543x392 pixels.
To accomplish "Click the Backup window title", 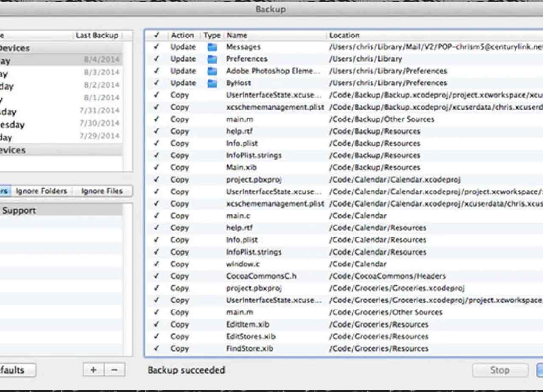I will pos(271,9).
